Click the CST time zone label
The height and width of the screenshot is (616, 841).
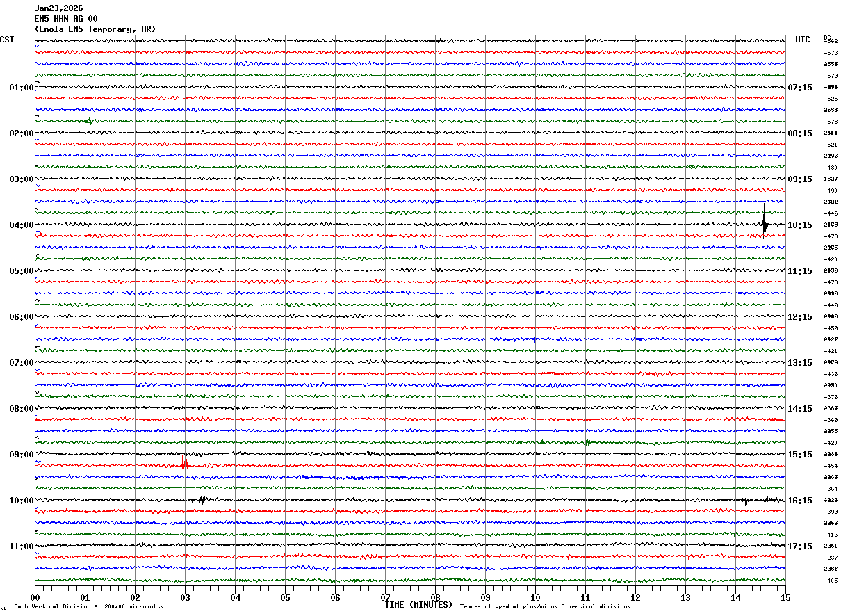[x=7, y=40]
